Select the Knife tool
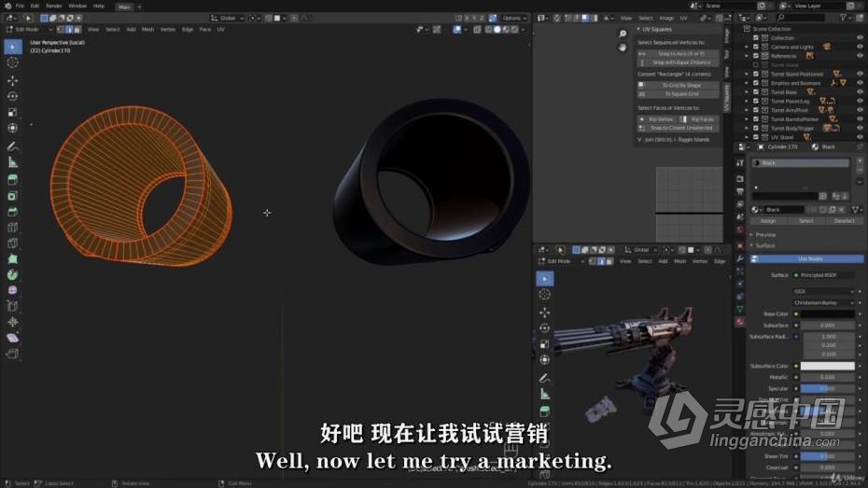This screenshot has width=868, height=488. click(x=13, y=243)
